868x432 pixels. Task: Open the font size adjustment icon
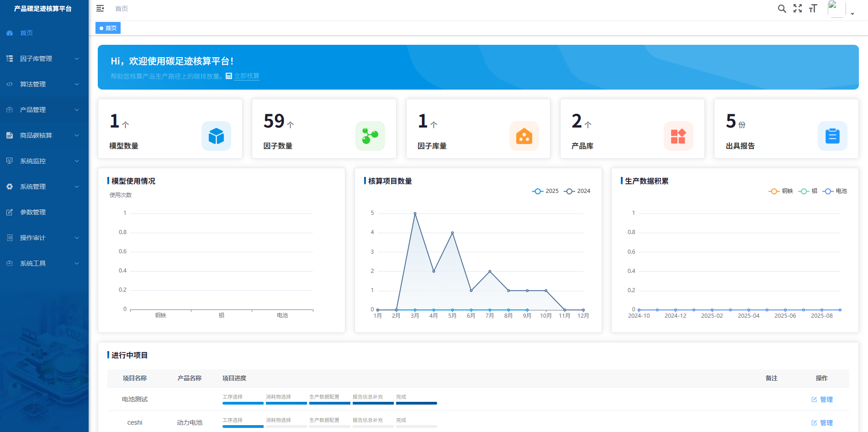pos(813,9)
